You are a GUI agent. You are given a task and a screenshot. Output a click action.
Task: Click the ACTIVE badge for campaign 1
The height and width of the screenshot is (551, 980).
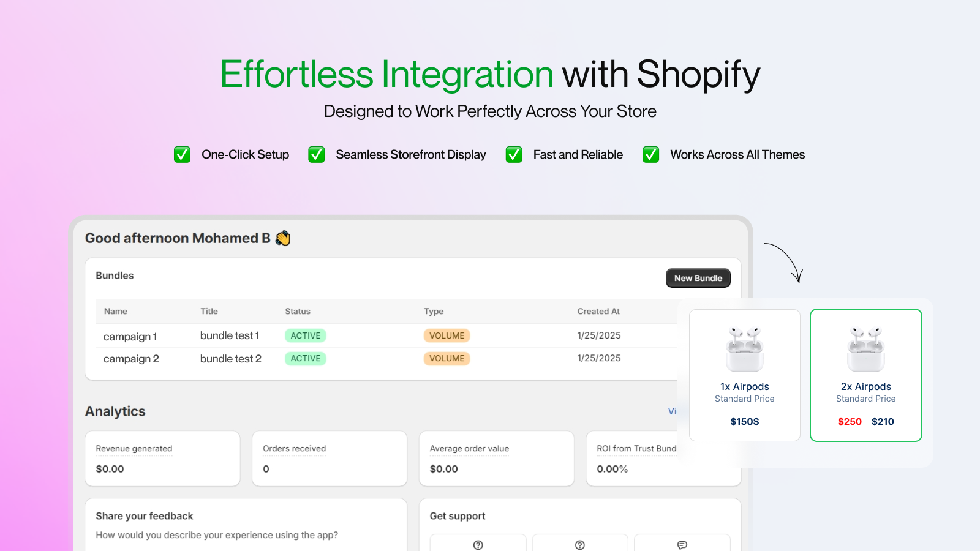click(306, 335)
